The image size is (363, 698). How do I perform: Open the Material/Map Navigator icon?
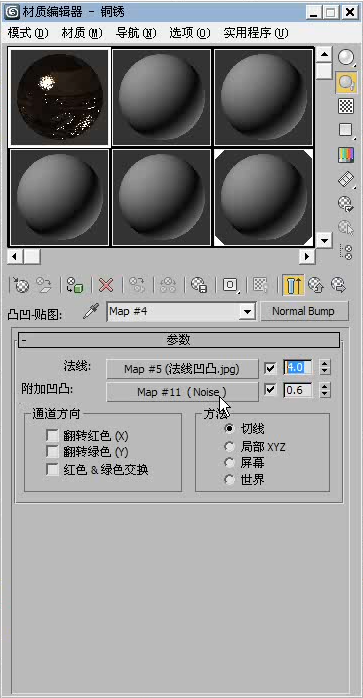coord(346,252)
